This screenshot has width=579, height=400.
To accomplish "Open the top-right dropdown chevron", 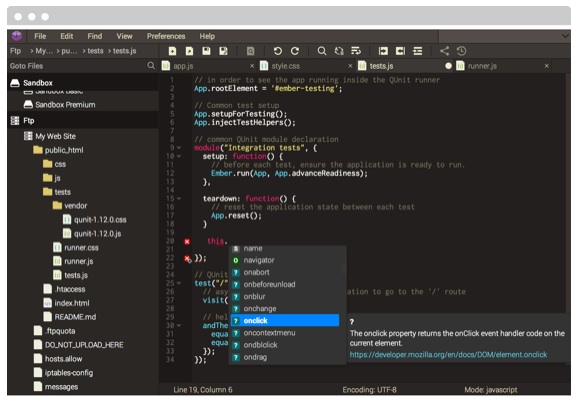I will pos(565,36).
